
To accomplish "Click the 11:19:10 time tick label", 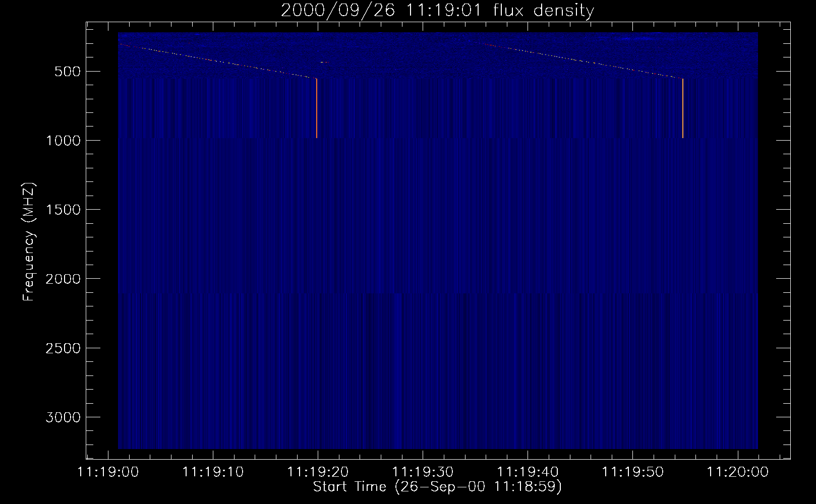I will 212,472.
